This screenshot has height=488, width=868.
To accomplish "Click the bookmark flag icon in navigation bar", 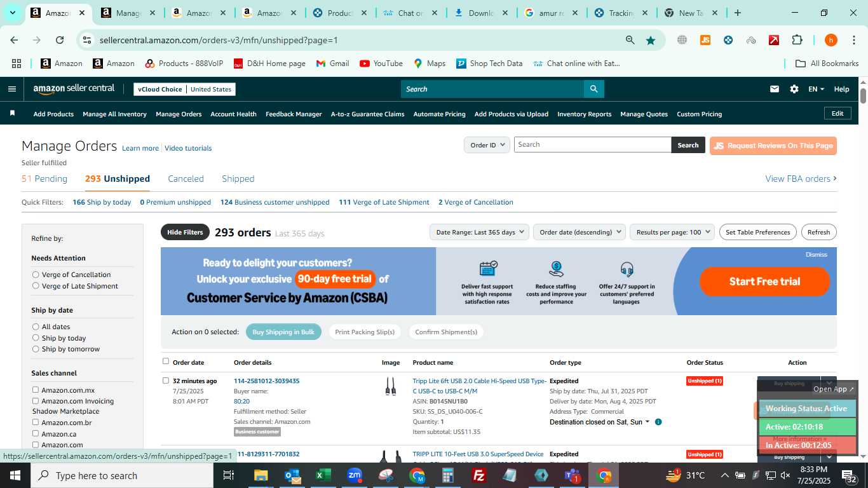I will tap(12, 113).
